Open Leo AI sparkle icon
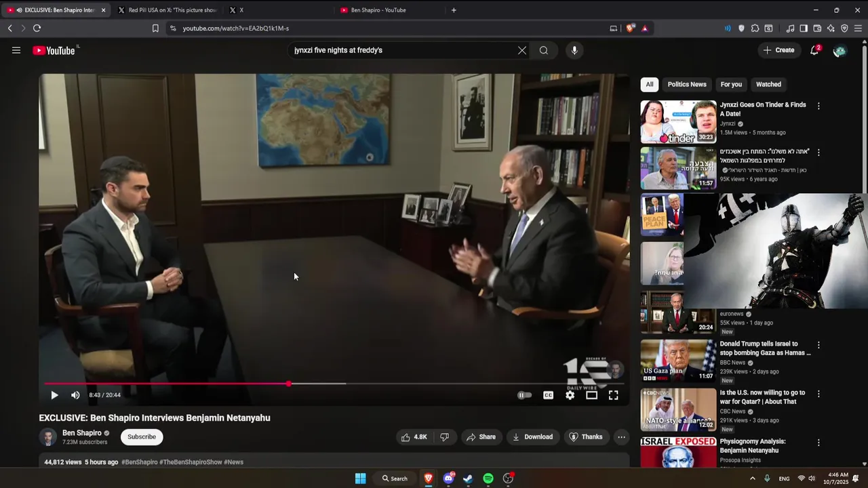Image resolution: width=868 pixels, height=488 pixels. [x=831, y=28]
